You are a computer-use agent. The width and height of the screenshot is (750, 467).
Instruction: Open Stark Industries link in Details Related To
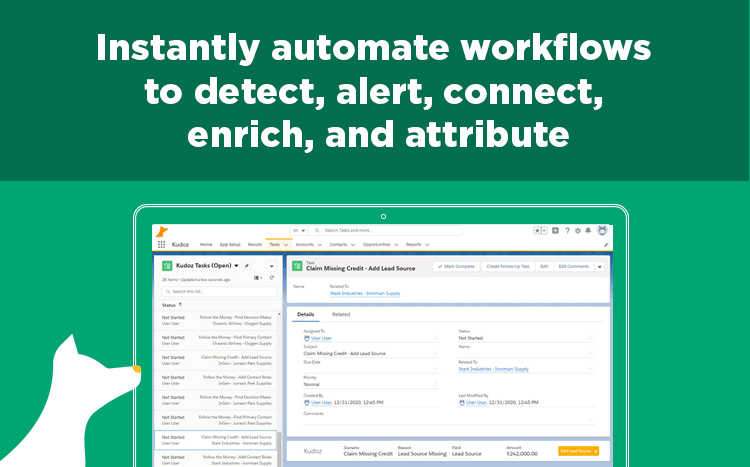[494, 369]
